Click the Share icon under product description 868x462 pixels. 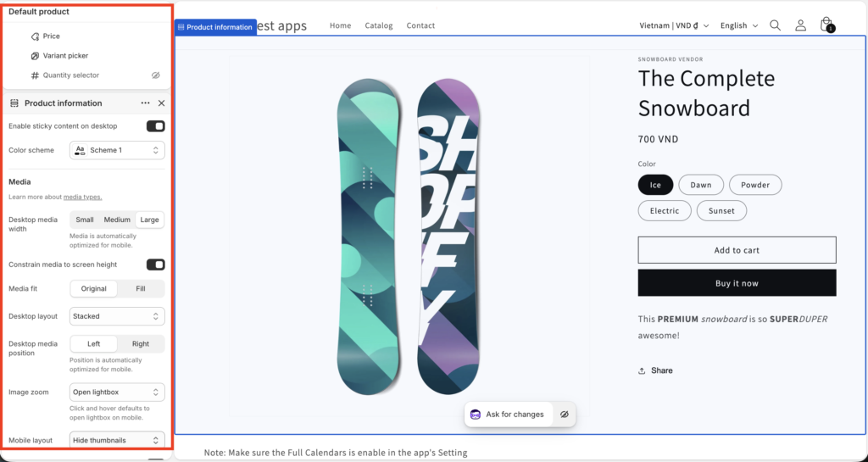click(x=643, y=370)
